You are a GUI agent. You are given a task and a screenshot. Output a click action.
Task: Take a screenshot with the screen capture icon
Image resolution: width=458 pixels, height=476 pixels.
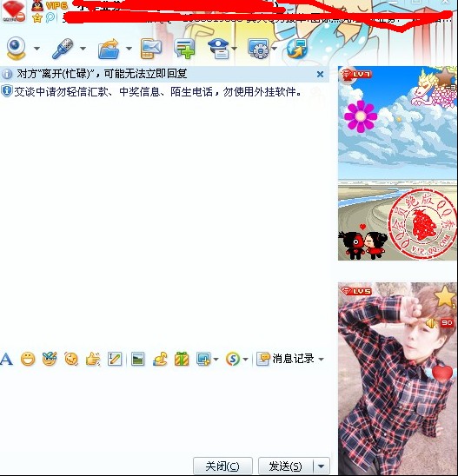coord(203,359)
